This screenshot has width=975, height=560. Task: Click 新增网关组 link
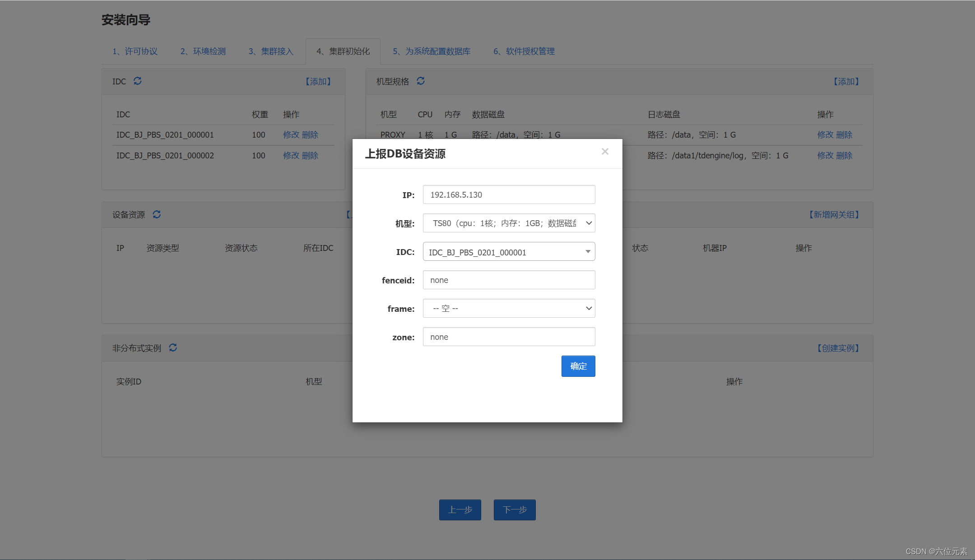point(834,215)
